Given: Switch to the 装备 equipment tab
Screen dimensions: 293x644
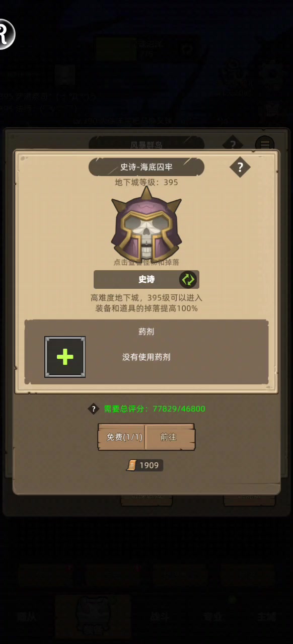Looking at the screenshot, I should pyautogui.click(x=93, y=617).
